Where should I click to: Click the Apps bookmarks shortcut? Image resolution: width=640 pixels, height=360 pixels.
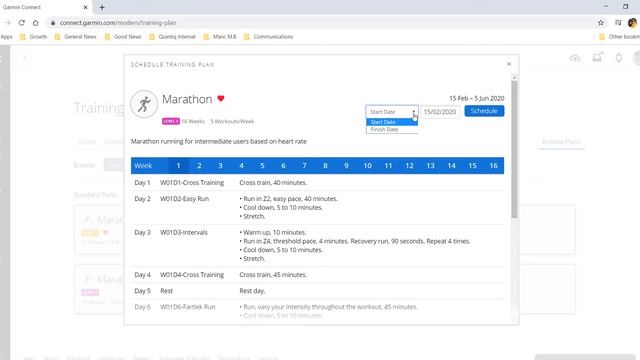[x=6, y=37]
